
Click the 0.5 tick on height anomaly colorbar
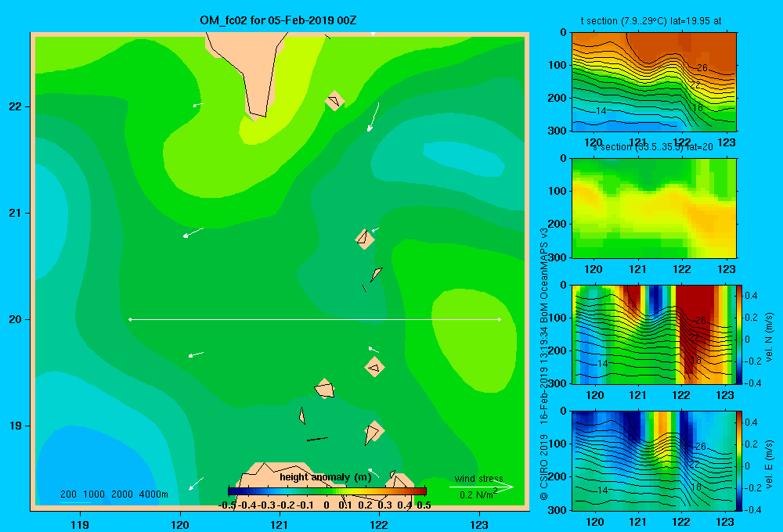pos(424,505)
